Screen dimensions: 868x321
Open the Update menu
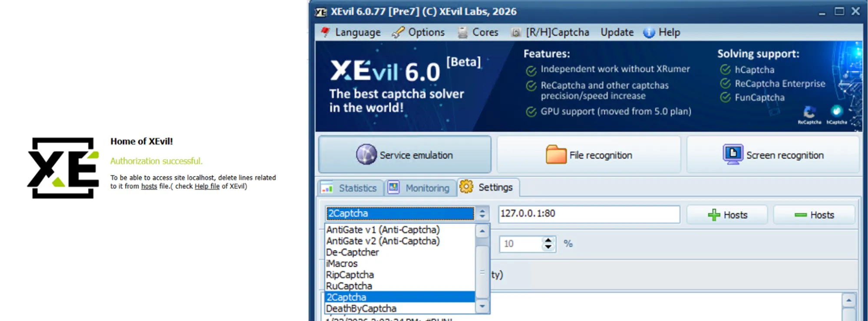coord(617,33)
